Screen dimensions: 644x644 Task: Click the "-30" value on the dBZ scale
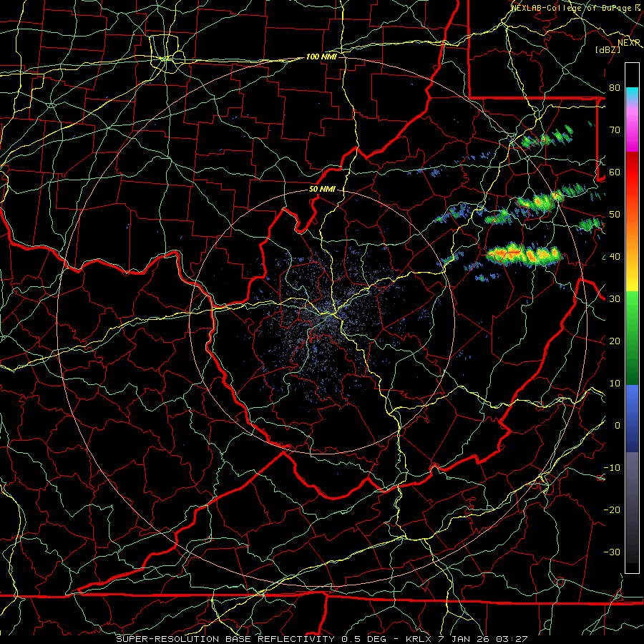[x=612, y=552]
